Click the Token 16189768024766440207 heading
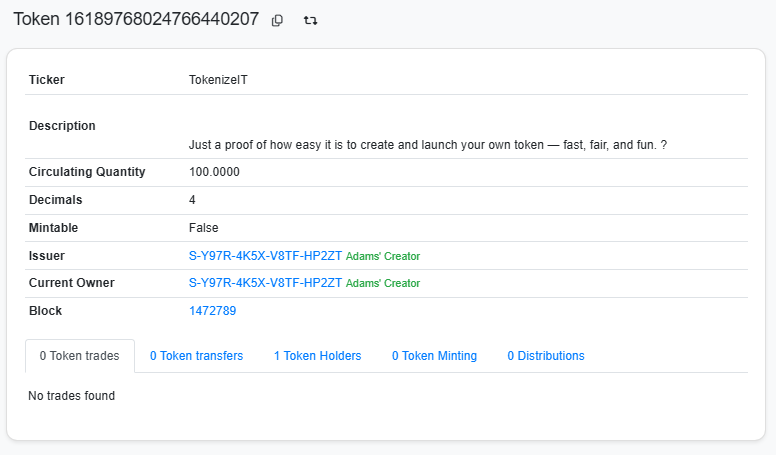 (136, 19)
